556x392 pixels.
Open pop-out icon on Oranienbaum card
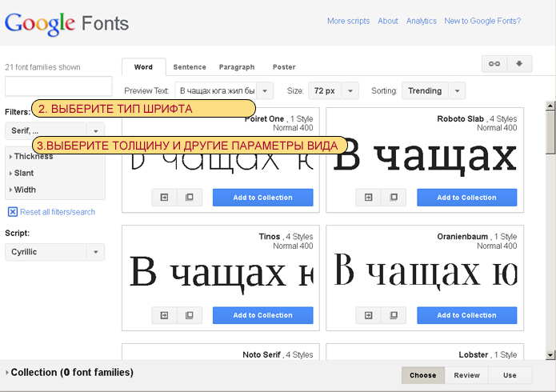[394, 315]
